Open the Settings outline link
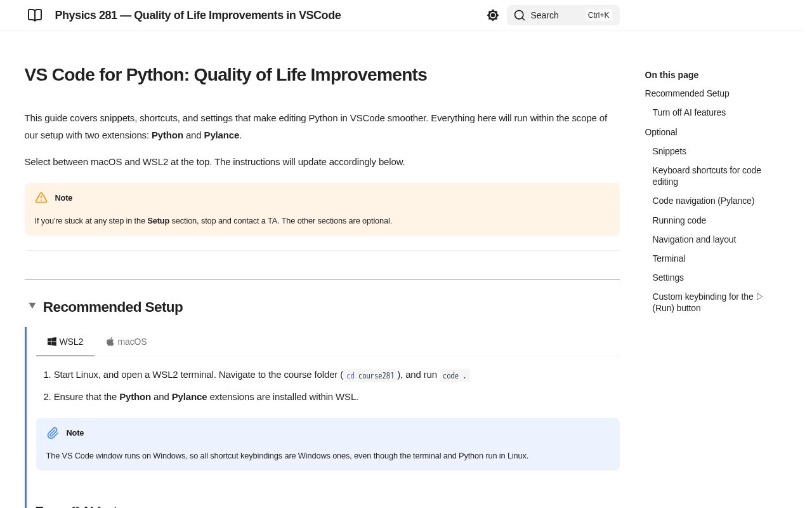This screenshot has width=812, height=508. 668,277
